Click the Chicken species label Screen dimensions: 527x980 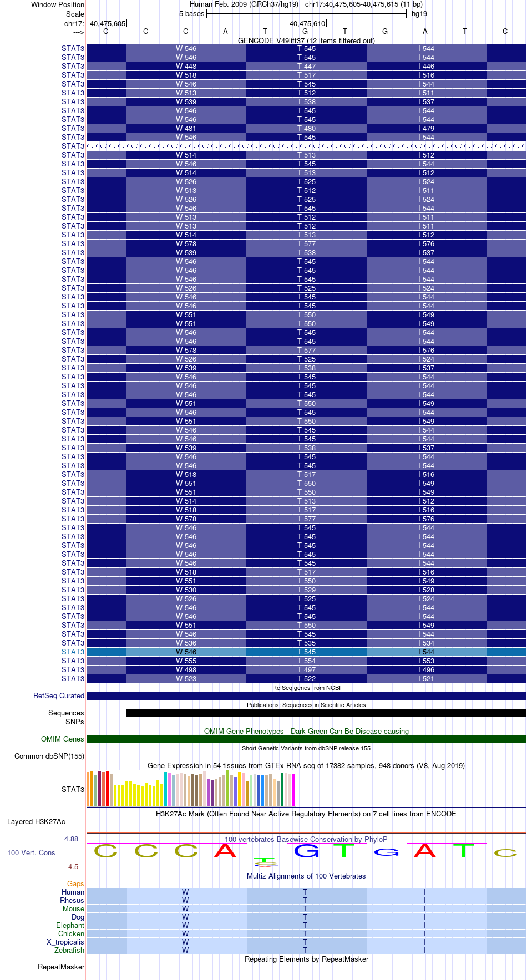[71, 933]
